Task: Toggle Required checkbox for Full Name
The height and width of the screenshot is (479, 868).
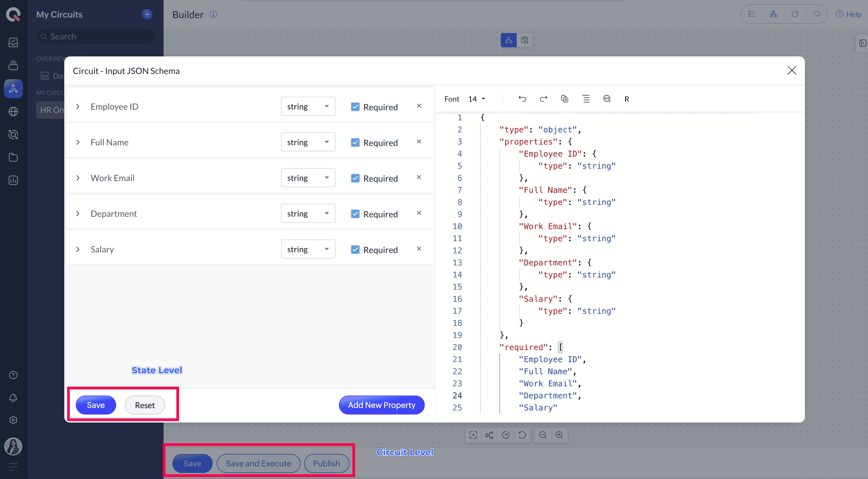Action: pyautogui.click(x=355, y=142)
